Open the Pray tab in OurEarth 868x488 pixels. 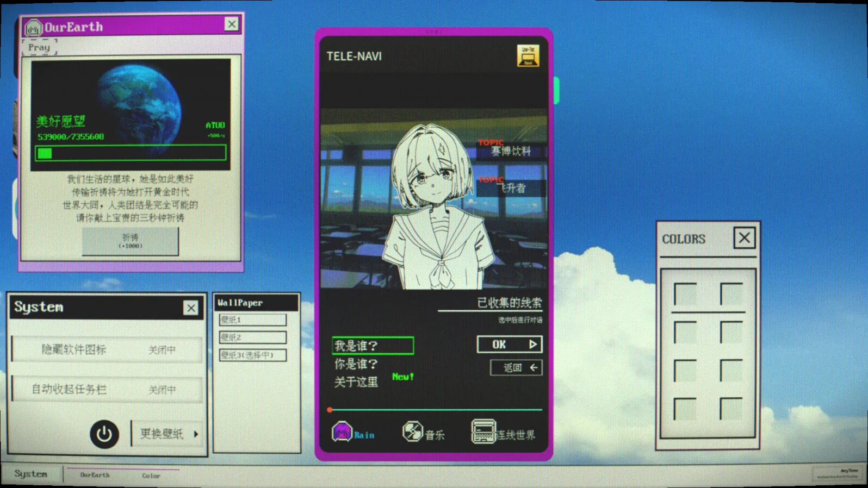tap(39, 47)
